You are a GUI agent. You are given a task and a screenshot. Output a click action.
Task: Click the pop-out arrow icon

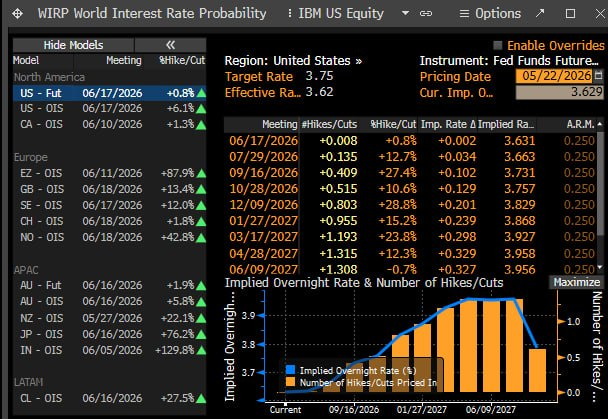point(540,14)
